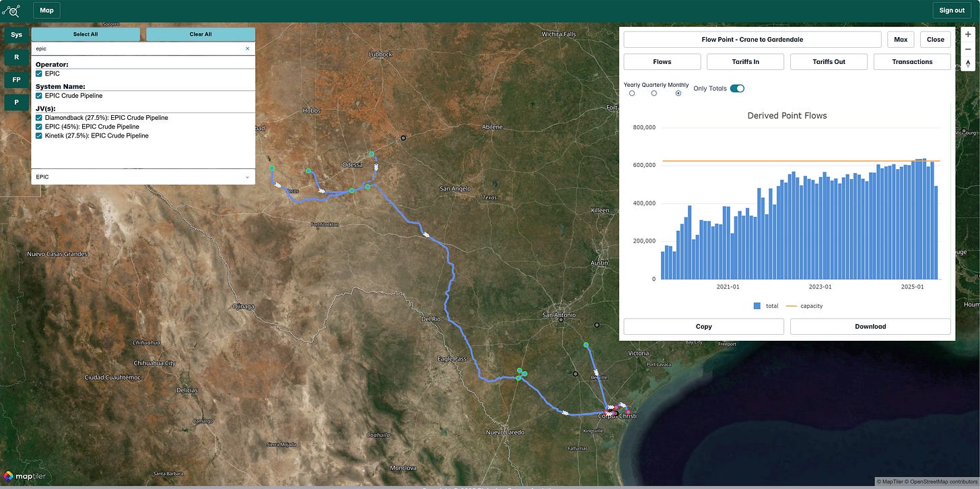Open the Transactions tab
Image resolution: width=980 pixels, height=489 pixels.
912,61
